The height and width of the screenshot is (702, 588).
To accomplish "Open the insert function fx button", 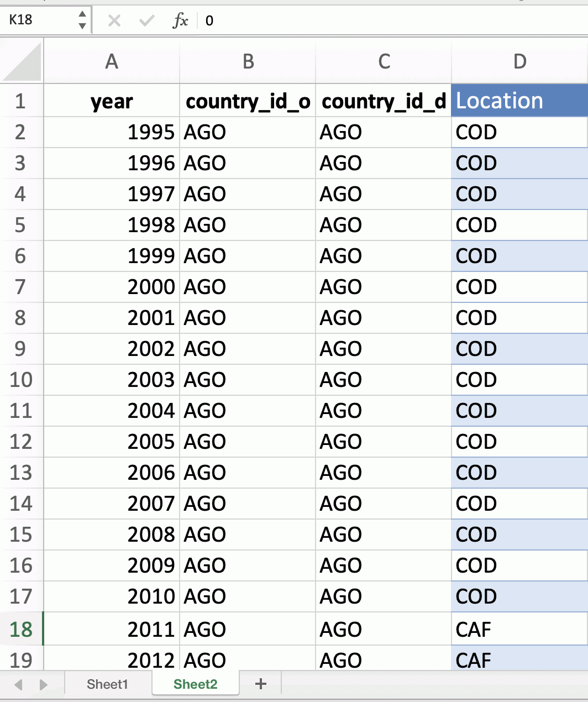I will click(180, 21).
